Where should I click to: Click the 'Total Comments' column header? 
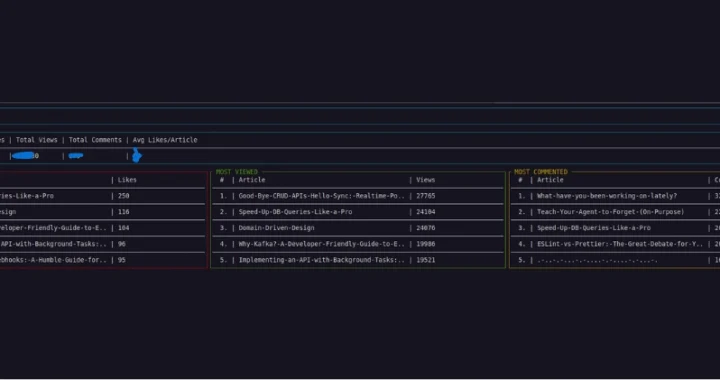[95, 140]
